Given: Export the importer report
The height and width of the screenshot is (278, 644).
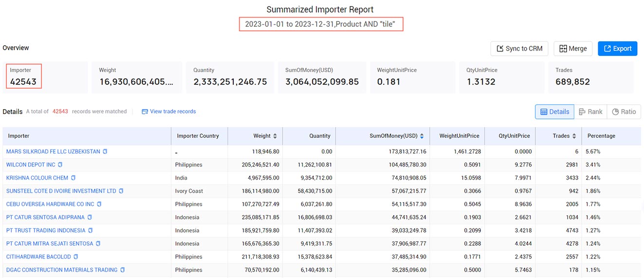Looking at the screenshot, I should point(618,49).
